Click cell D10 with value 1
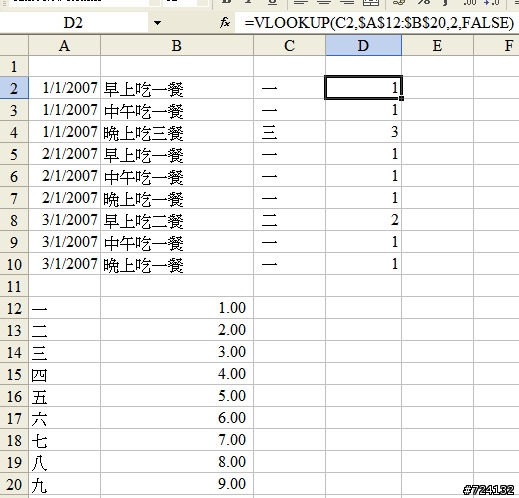Image resolution: width=519 pixels, height=498 pixels. coord(363,264)
